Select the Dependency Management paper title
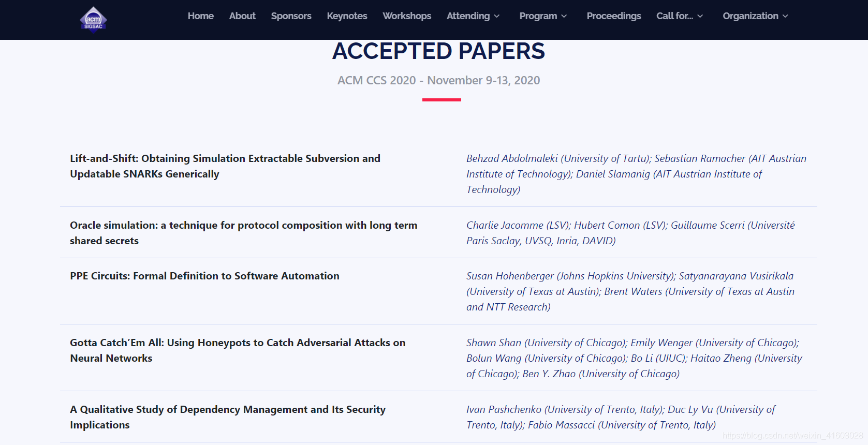The image size is (868, 445). point(228,417)
